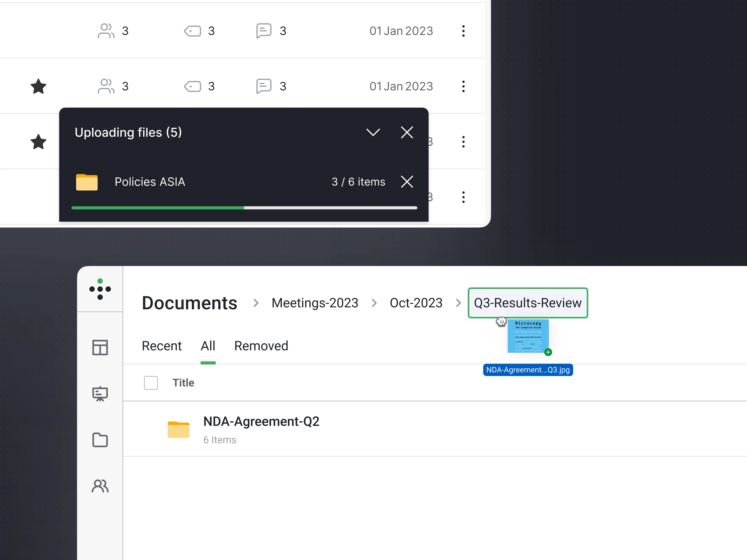The width and height of the screenshot is (747, 560).
Task: Click the breadcrumb chevron after Oct-2023
Action: pyautogui.click(x=458, y=303)
